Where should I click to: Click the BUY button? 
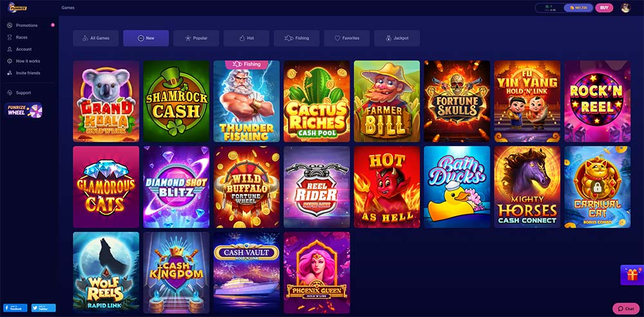point(604,8)
